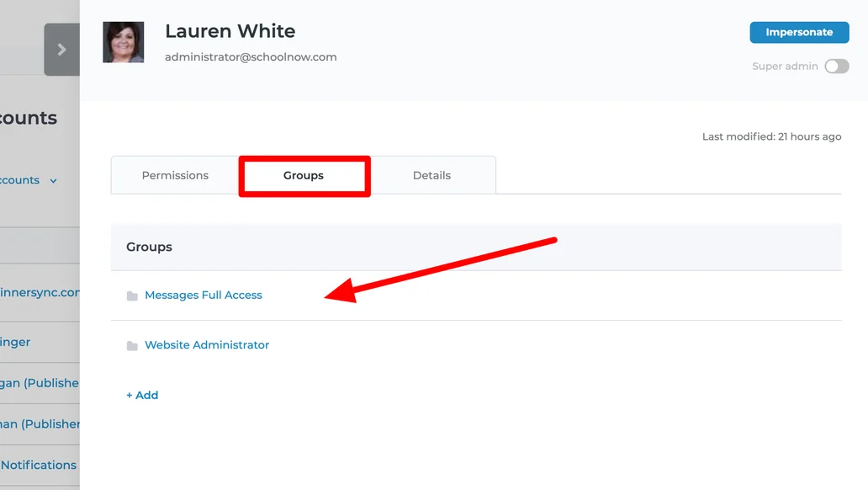The height and width of the screenshot is (490, 868).
Task: Expand the accounts dropdown chevron in the sidebar
Action: coord(54,180)
